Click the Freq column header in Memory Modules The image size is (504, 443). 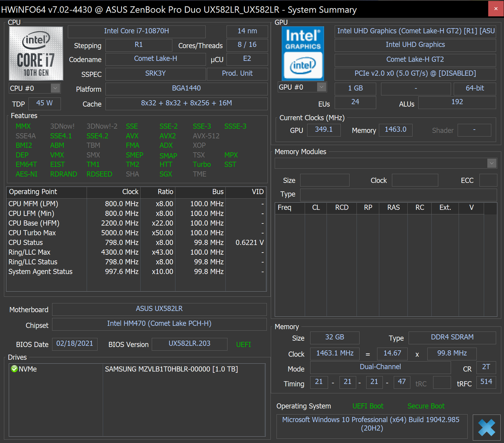[x=290, y=207]
